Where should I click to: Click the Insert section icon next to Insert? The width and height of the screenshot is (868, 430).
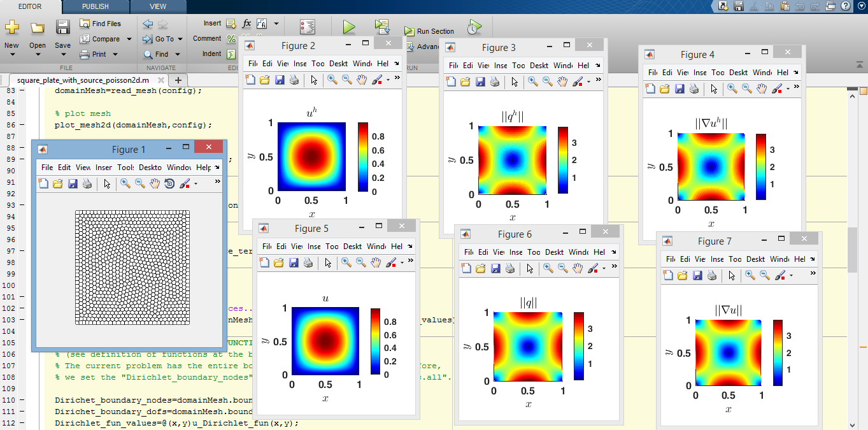click(231, 24)
